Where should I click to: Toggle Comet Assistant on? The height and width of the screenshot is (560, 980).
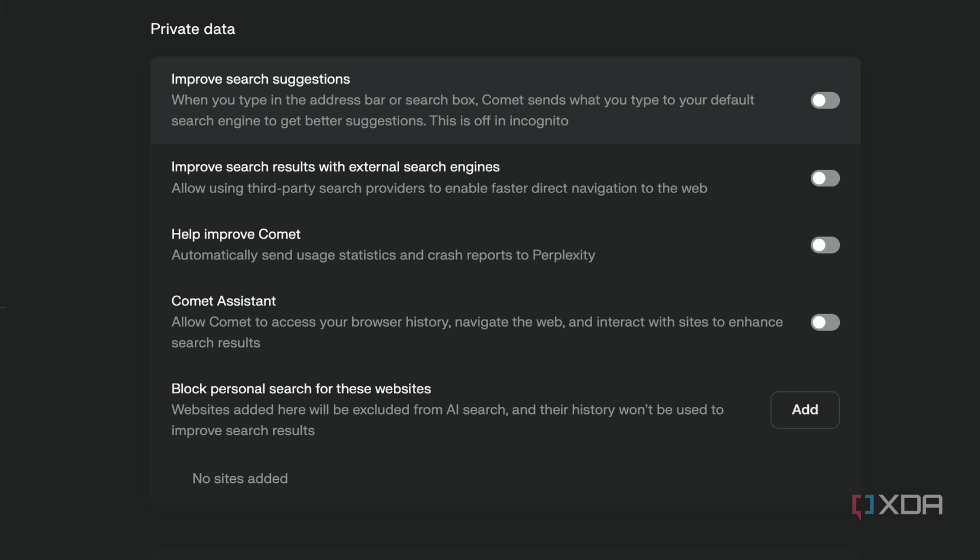pyautogui.click(x=825, y=322)
